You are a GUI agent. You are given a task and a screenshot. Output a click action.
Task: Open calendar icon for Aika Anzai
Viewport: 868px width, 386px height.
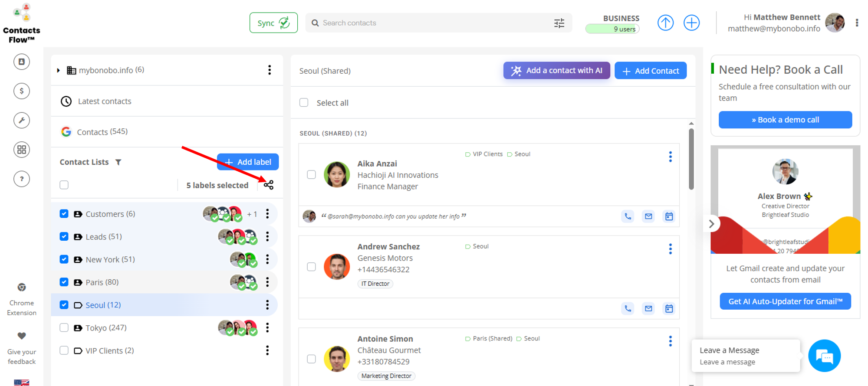[x=669, y=216]
